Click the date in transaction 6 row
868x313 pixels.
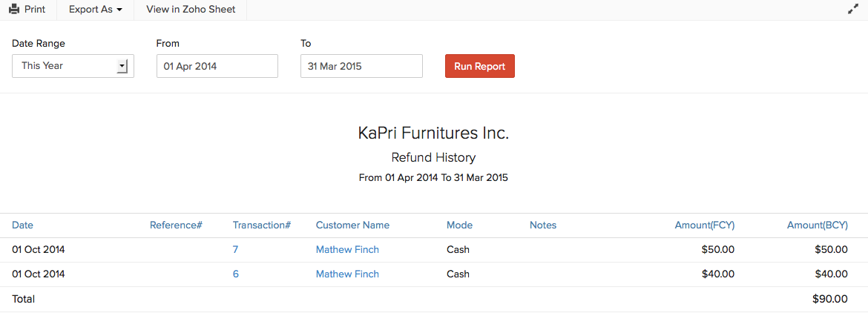coord(38,274)
